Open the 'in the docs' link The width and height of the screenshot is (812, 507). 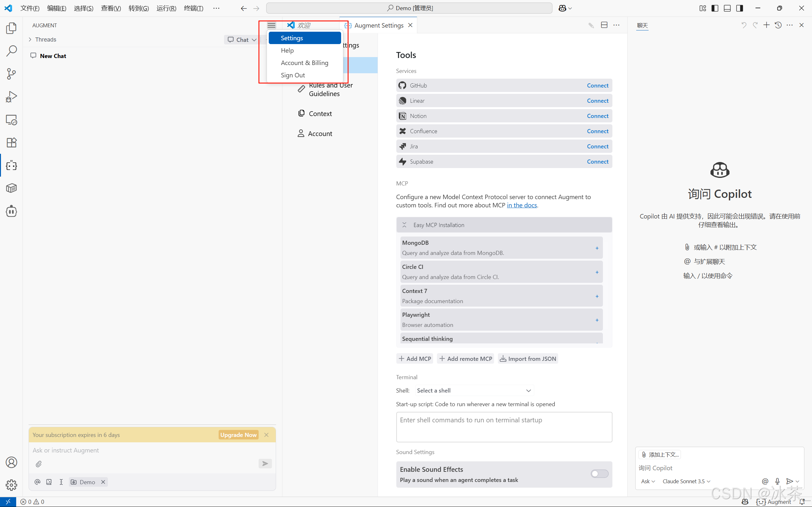[x=522, y=205]
